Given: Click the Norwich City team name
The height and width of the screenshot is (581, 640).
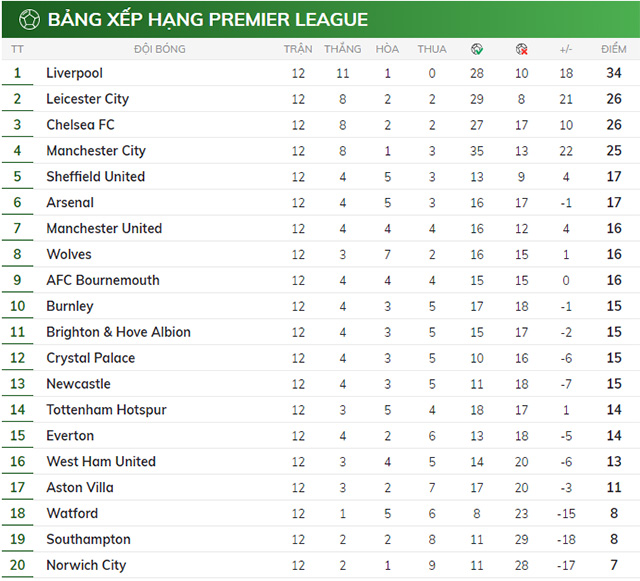Looking at the screenshot, I should tap(86, 565).
